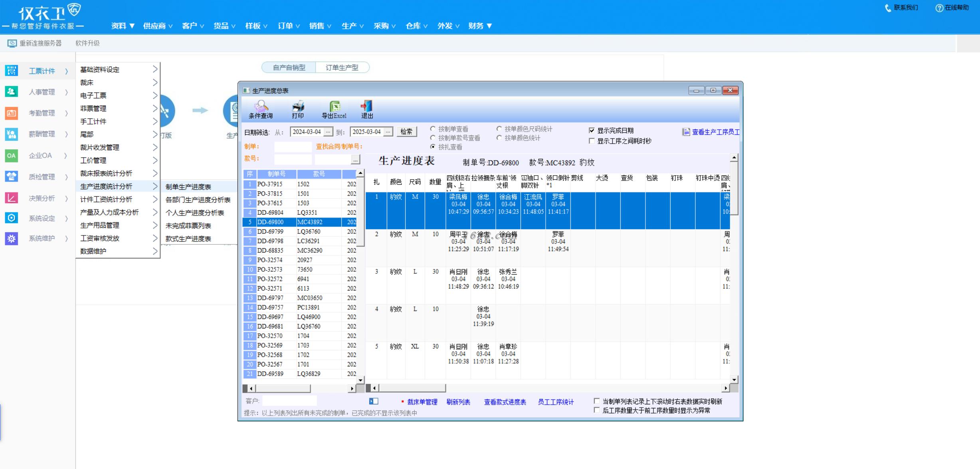Expand 计件工资统计分析 submenu
Viewport: 980px width, 469px height.
(x=118, y=199)
